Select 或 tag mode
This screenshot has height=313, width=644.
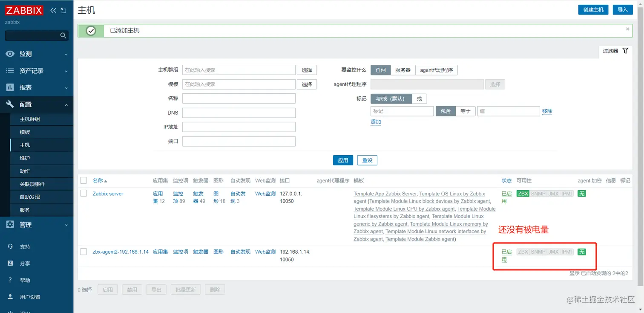[x=420, y=99]
